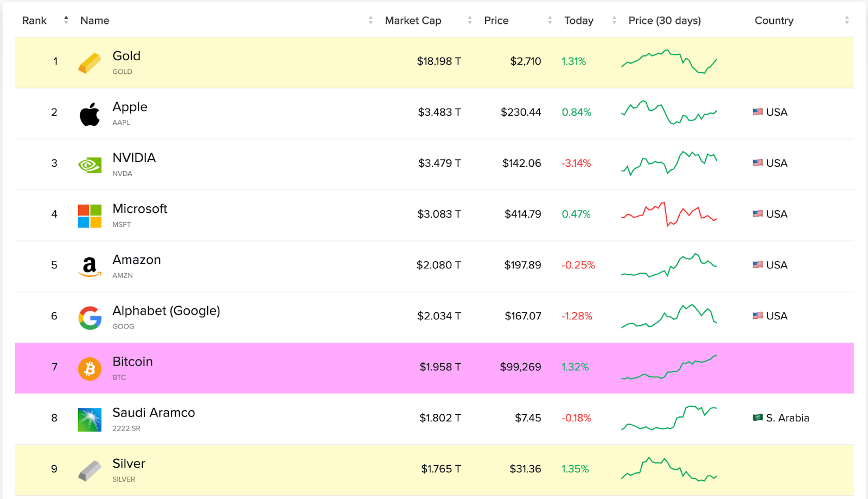Click the S. Arabia country link
868x499 pixels.
[788, 418]
